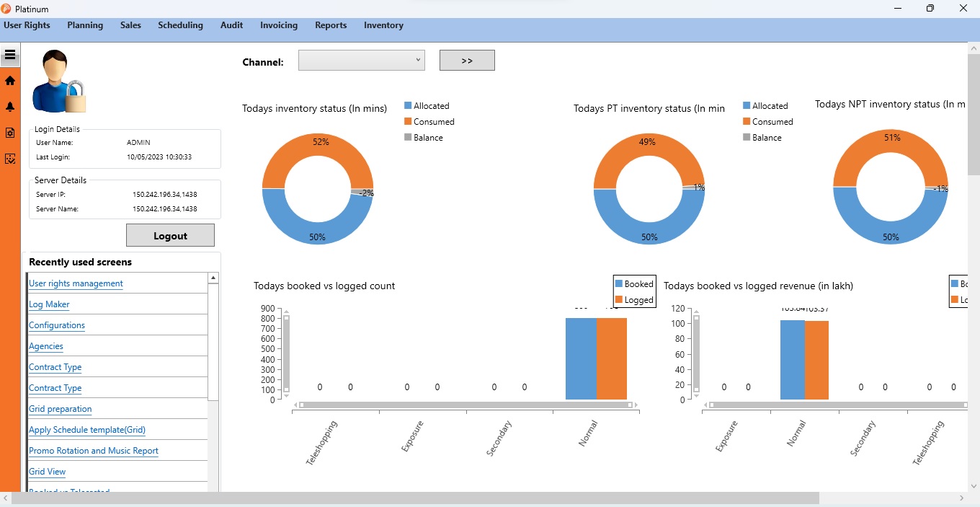Click the Platinum app logo in title bar

[x=7, y=9]
